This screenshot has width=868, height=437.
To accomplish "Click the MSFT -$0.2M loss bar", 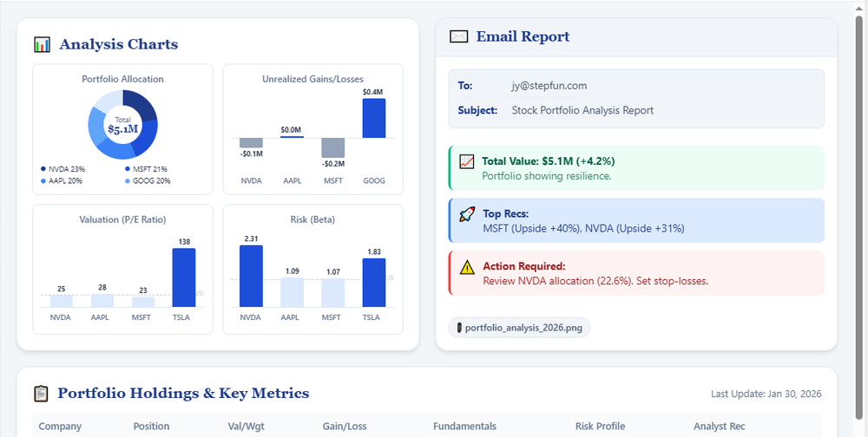I will click(333, 147).
